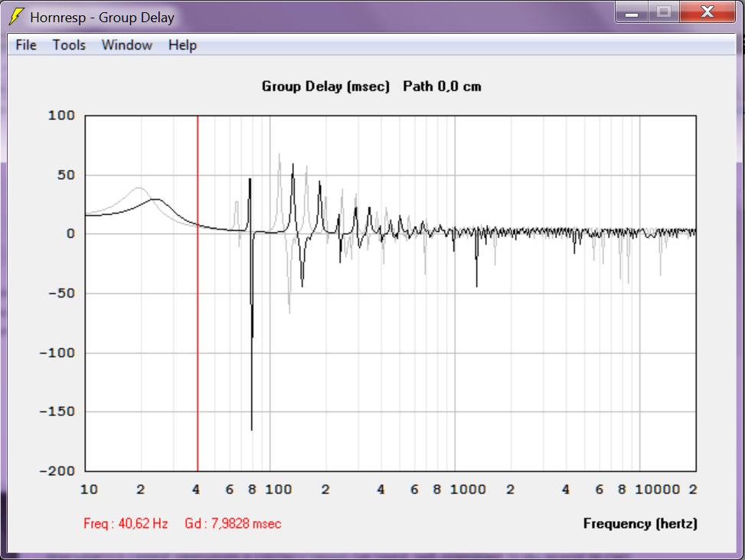The height and width of the screenshot is (560, 745).
Task: Click the Hornresp - Group Delay title text
Action: 102,18
